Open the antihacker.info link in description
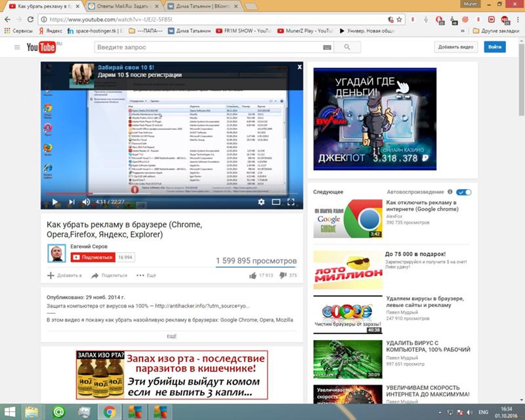The image size is (525, 420). point(202,306)
